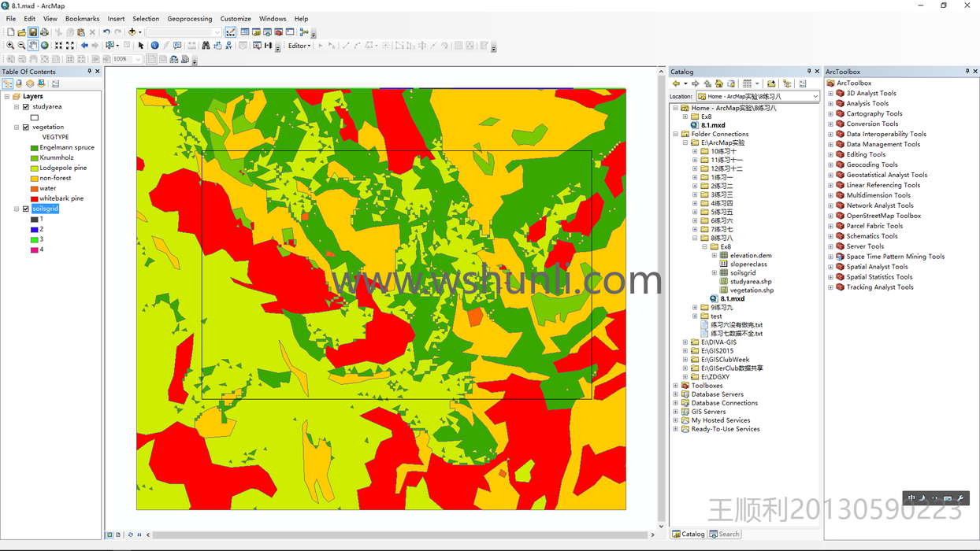Click List By Selection icon
The width and height of the screenshot is (980, 551).
pyautogui.click(x=41, y=83)
